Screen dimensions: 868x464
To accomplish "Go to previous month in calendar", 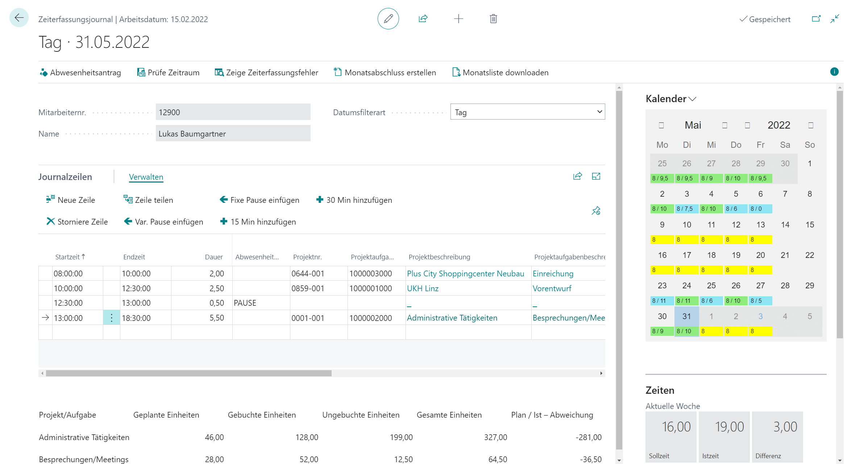I will [661, 125].
